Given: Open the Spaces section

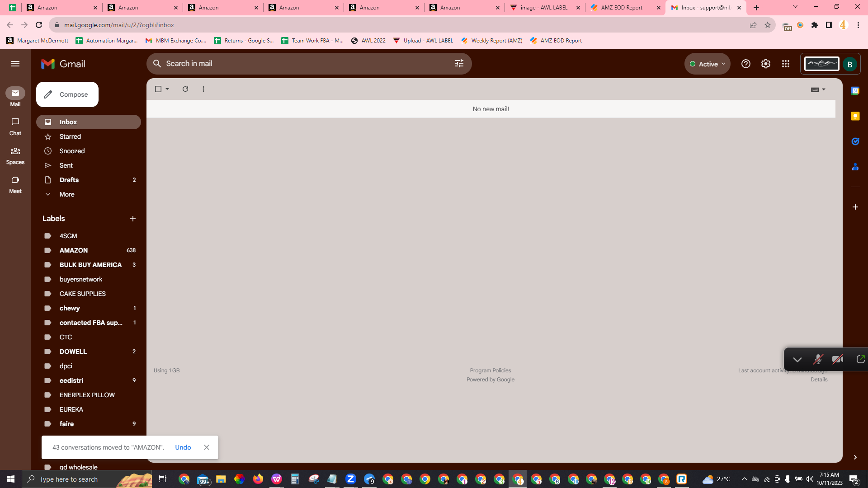Looking at the screenshot, I should click(x=15, y=155).
